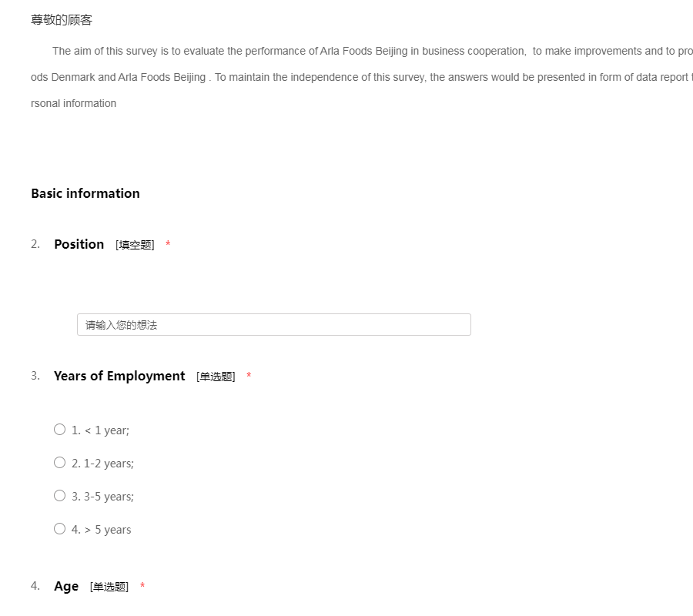Click question number 4 before Age
The height and width of the screenshot is (616, 693).
35,586
